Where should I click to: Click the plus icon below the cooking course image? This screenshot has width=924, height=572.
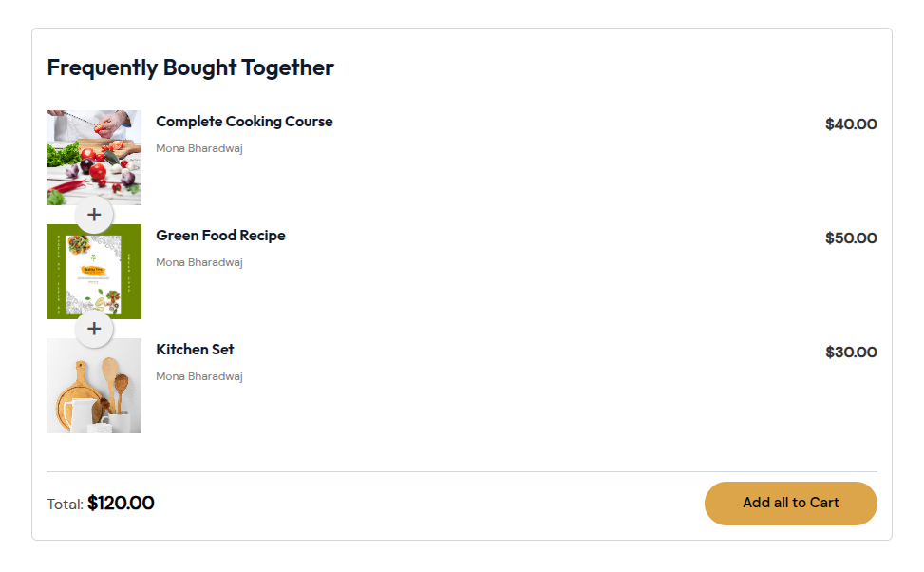(x=94, y=215)
